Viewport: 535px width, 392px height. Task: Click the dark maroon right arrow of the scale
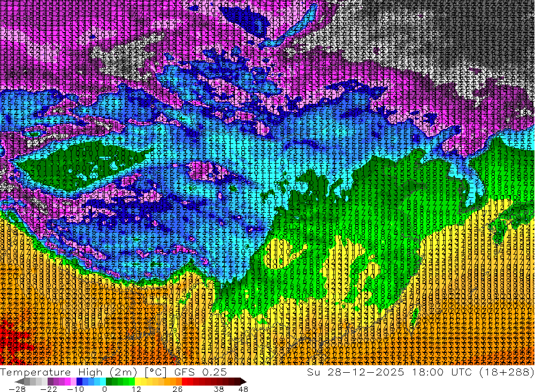(243, 381)
